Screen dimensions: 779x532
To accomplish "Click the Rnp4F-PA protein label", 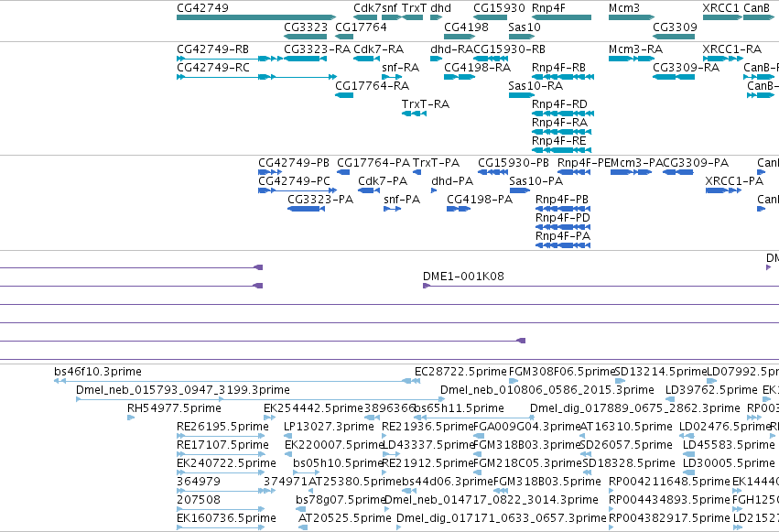I will [563, 236].
